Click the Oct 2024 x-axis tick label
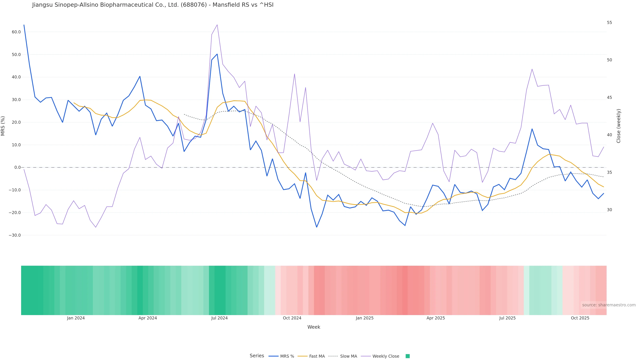 292,318
